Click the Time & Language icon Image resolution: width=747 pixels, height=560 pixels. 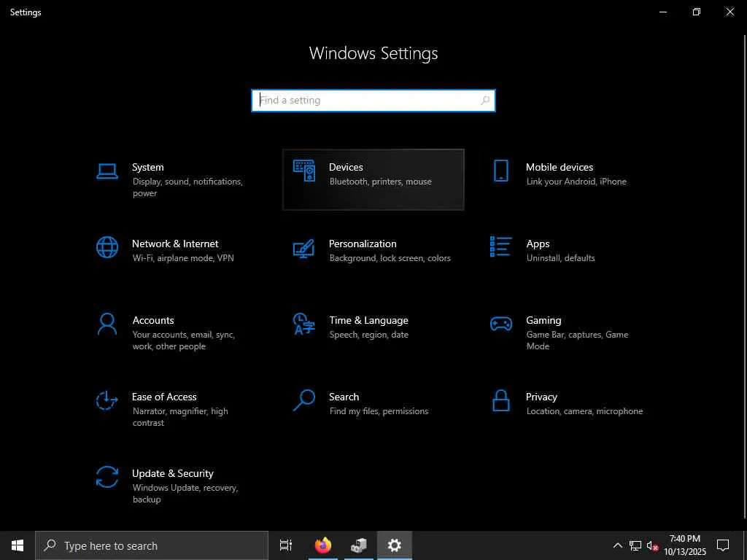[304, 324]
